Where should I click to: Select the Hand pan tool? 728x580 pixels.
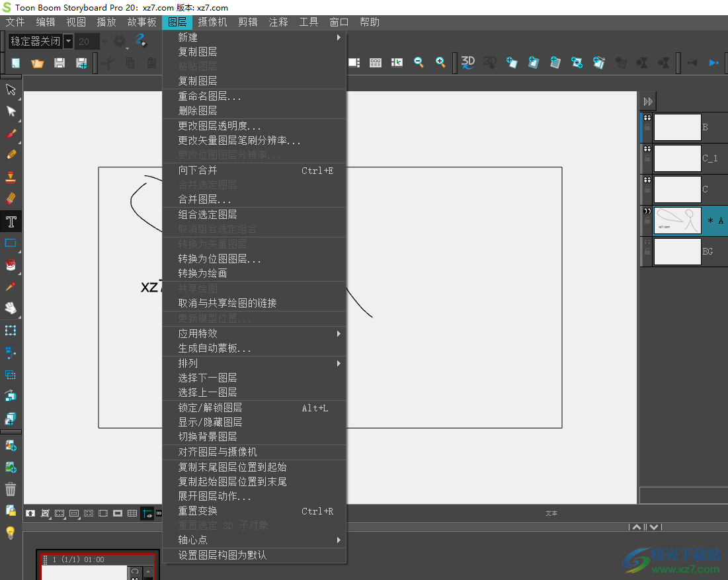coord(11,308)
